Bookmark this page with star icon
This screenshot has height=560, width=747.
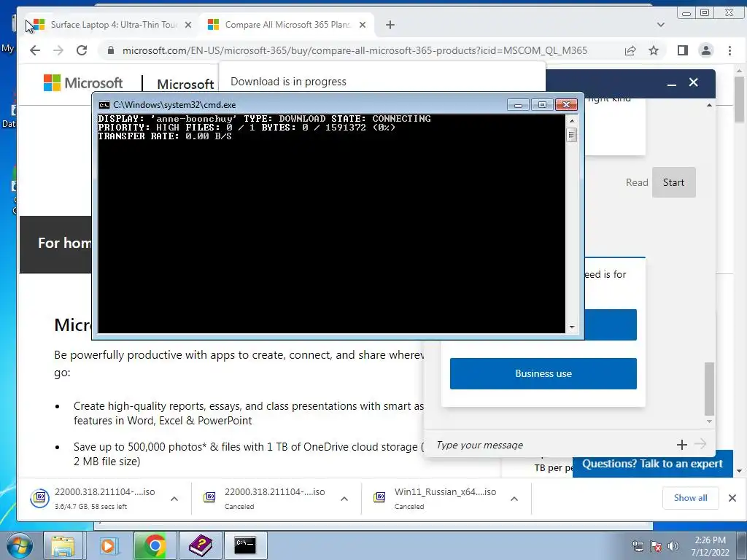tap(654, 50)
